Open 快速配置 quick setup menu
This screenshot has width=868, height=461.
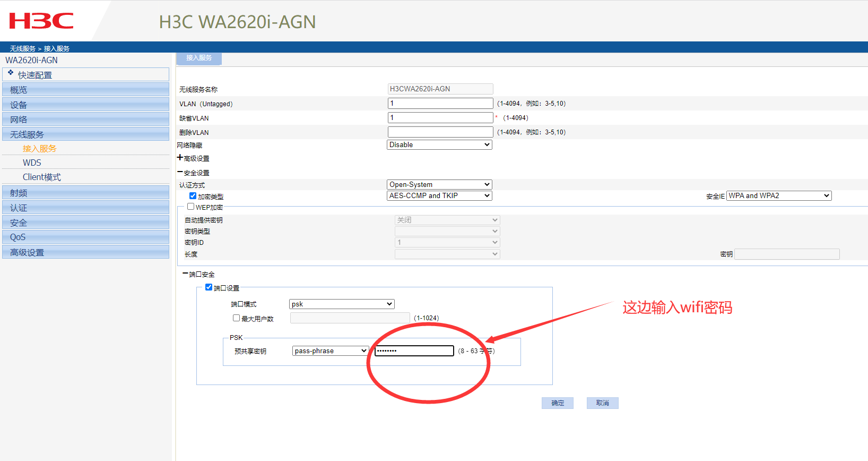pyautogui.click(x=86, y=74)
